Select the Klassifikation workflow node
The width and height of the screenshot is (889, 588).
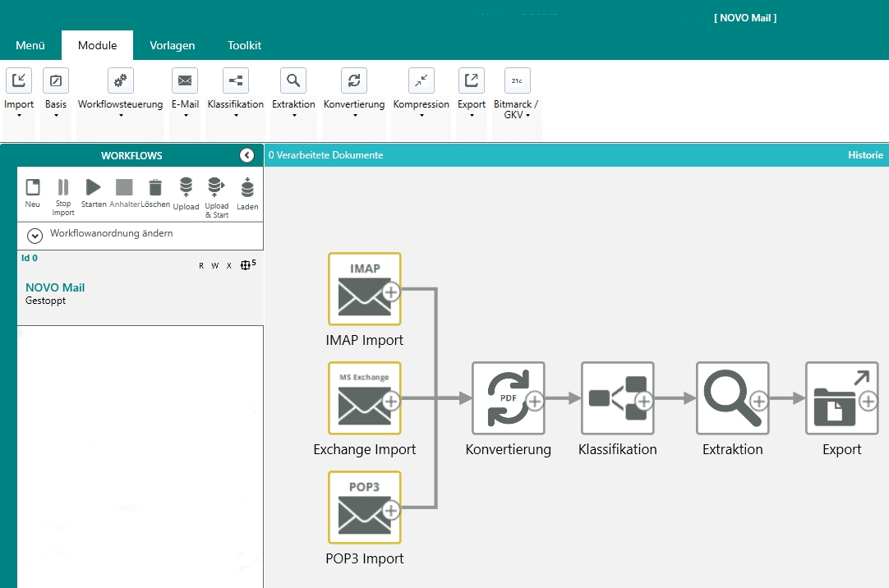[617, 398]
